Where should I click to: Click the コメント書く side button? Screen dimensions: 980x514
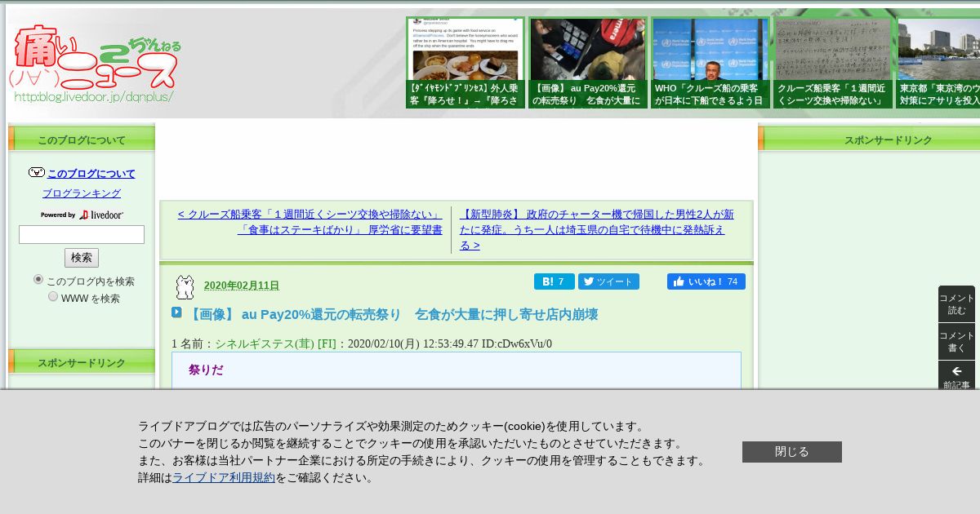pos(956,342)
